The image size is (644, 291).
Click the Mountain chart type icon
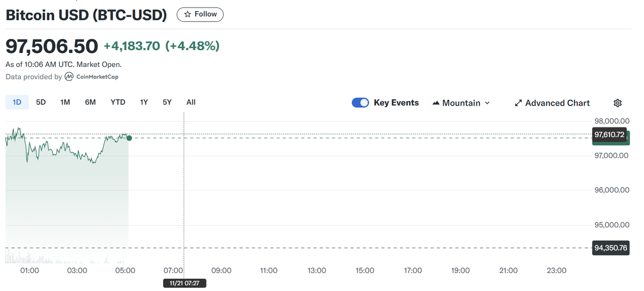(436, 103)
